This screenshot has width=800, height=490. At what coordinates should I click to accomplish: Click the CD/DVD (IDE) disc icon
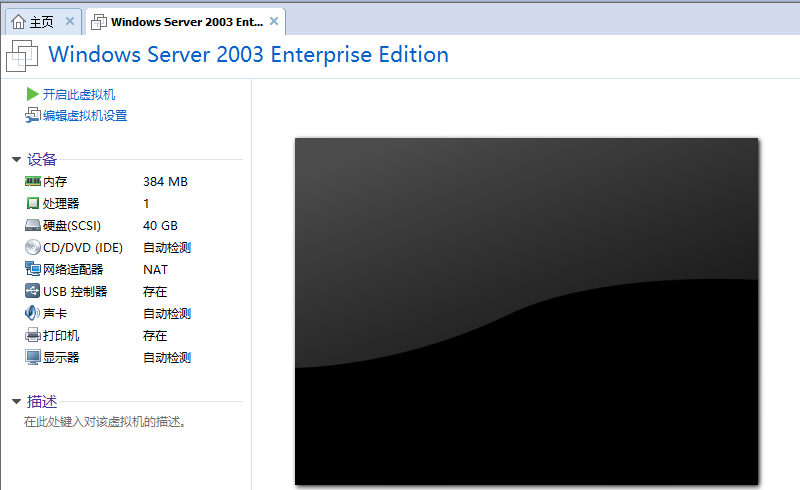[33, 247]
